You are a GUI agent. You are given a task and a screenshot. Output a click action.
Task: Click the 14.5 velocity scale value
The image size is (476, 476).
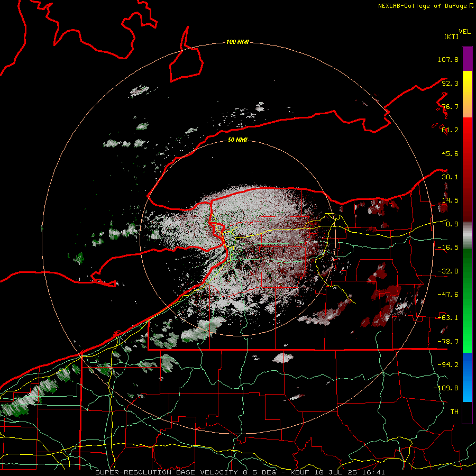450,200
